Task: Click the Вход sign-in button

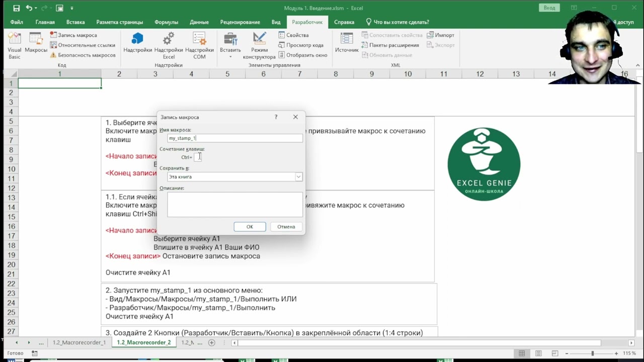Action: pyautogui.click(x=549, y=8)
